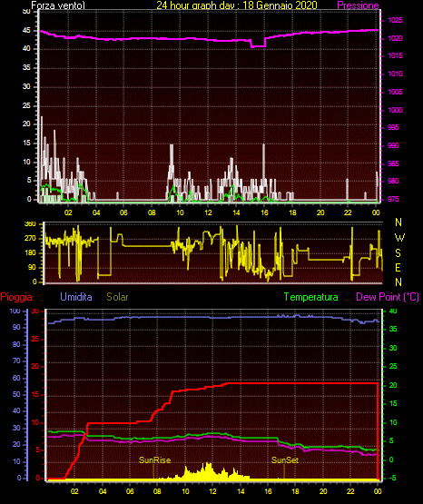Click the S wind direction label
Viewport: 423px width, 504px height.
tap(398, 253)
